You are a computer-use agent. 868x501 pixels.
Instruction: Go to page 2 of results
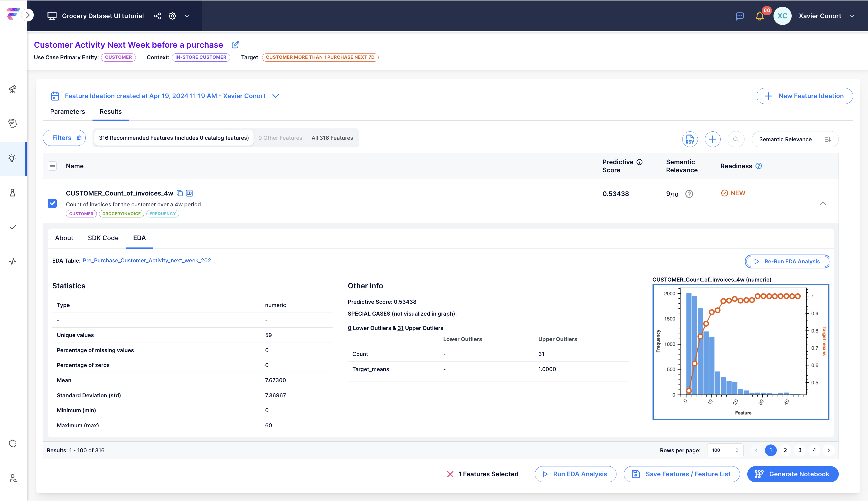785,450
